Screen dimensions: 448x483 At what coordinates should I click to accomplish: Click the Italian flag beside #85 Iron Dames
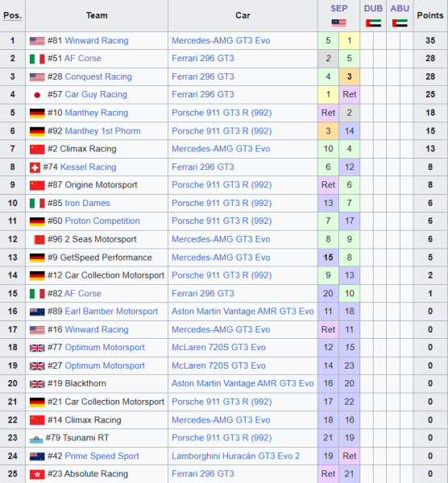(x=37, y=204)
